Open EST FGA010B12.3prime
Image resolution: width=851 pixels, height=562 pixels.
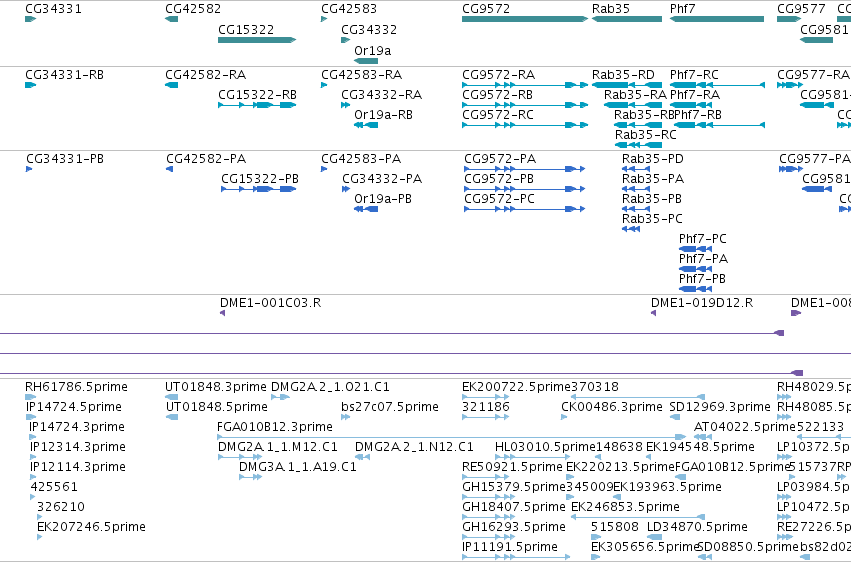tap(275, 427)
